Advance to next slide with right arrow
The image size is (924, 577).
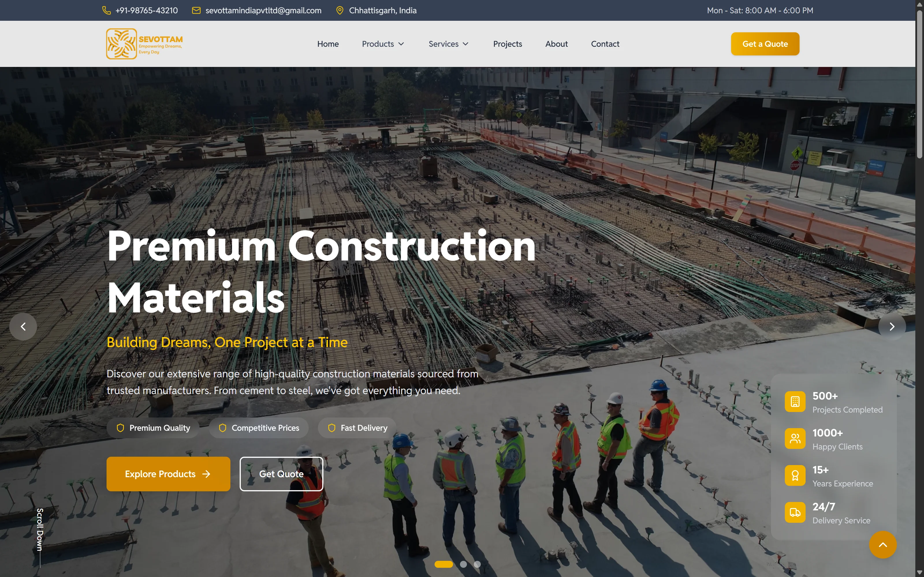(x=892, y=327)
